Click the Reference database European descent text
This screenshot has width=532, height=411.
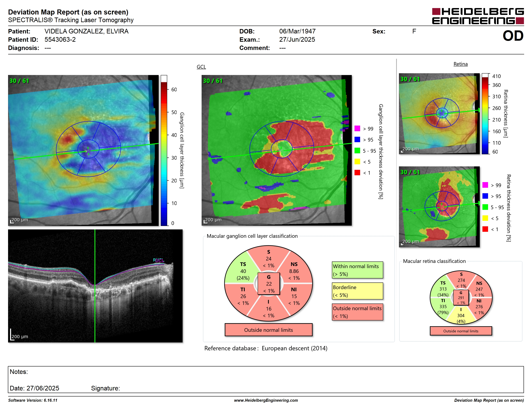pyautogui.click(x=266, y=348)
